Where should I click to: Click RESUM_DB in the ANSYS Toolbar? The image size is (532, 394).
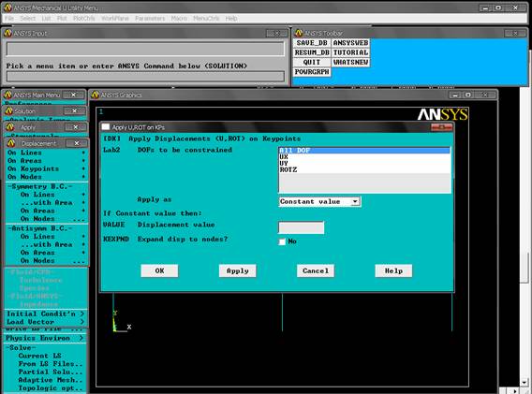pyautogui.click(x=312, y=52)
